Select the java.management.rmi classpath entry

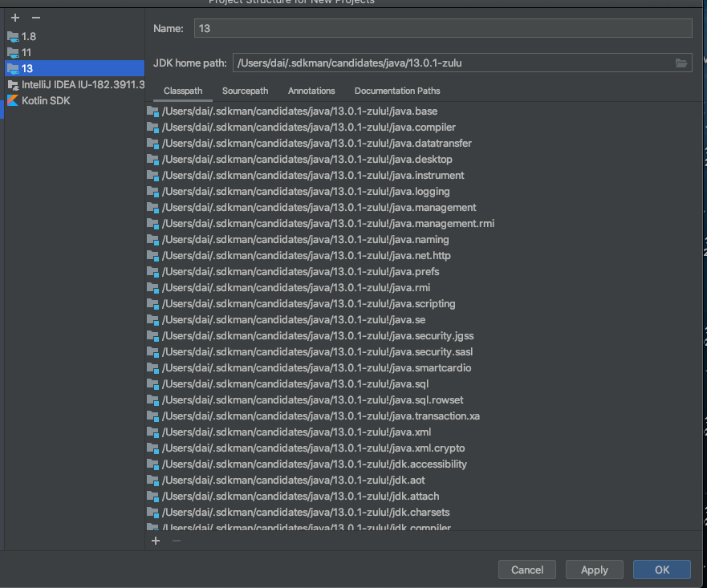(x=424, y=224)
